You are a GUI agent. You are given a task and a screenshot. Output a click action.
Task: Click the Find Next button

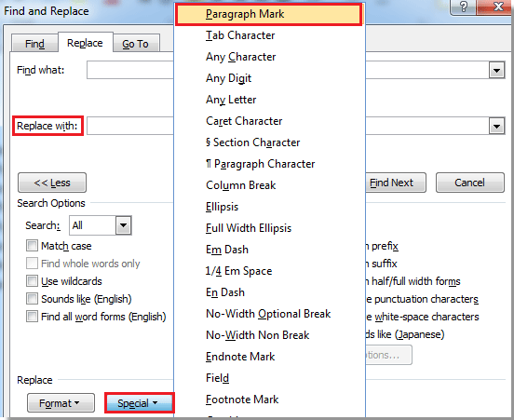click(396, 183)
